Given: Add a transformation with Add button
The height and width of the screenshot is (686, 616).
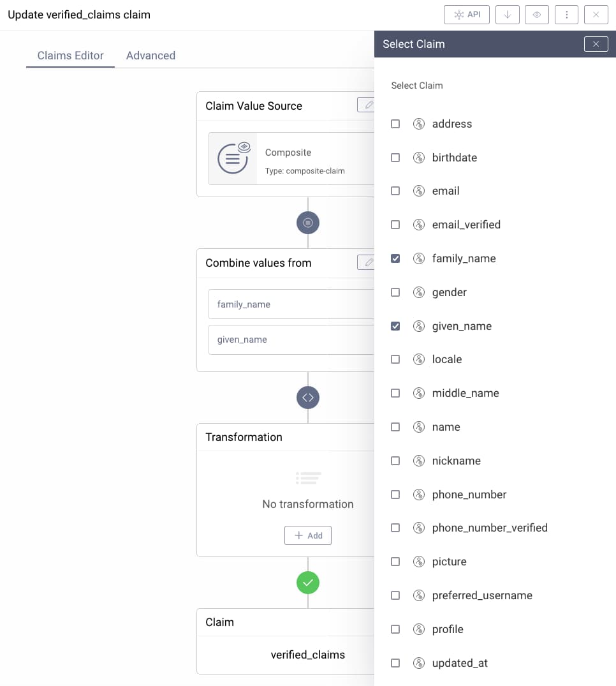Looking at the screenshot, I should pyautogui.click(x=308, y=535).
